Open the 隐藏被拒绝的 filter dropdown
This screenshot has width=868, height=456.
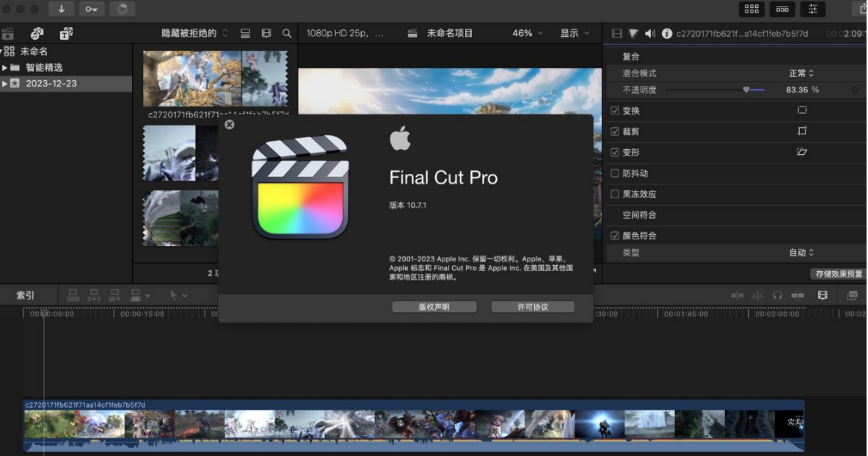(x=194, y=33)
